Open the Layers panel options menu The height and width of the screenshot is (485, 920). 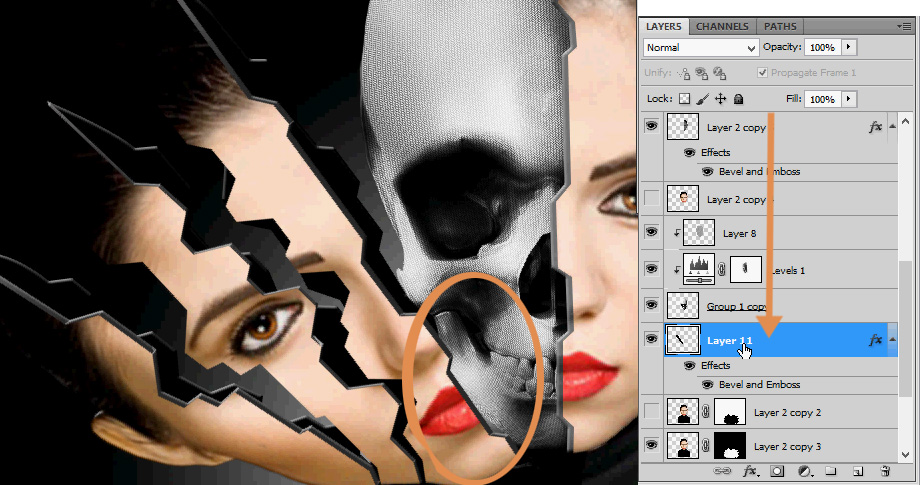906,26
